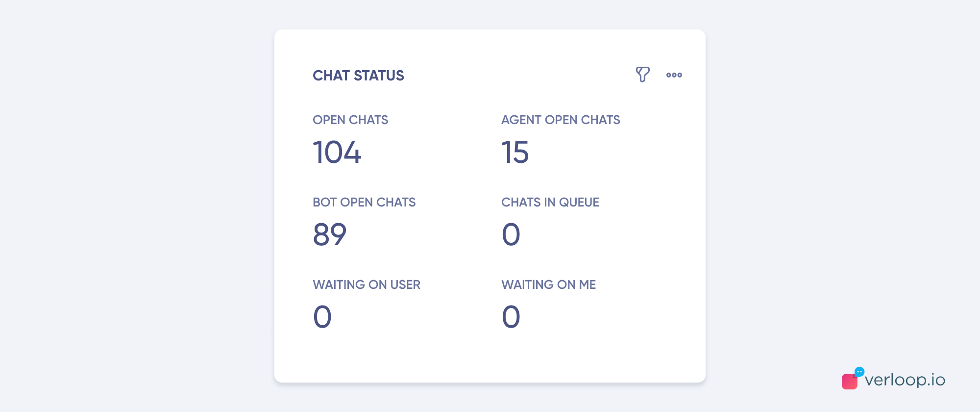Click the blue chat bubble on logo

pos(859,372)
